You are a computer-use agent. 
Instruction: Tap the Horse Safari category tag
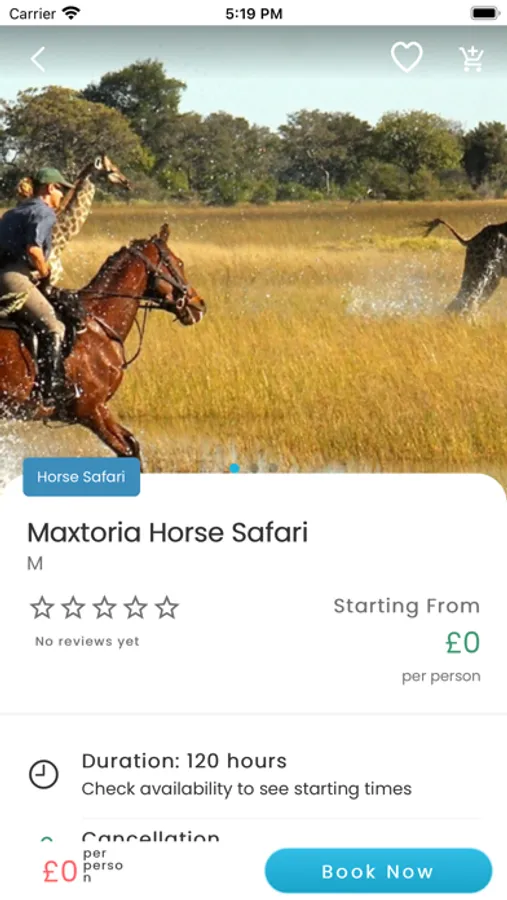(82, 476)
